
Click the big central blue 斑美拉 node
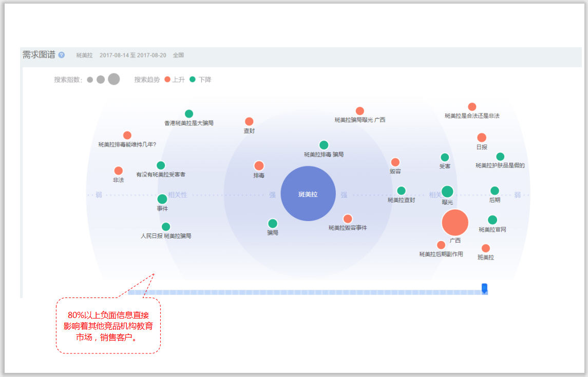pos(308,193)
